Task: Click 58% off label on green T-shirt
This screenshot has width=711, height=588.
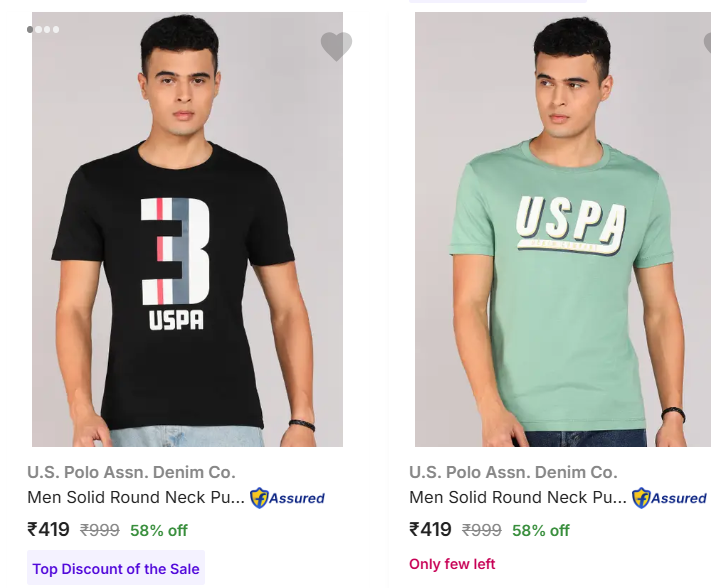Action: coord(540,531)
